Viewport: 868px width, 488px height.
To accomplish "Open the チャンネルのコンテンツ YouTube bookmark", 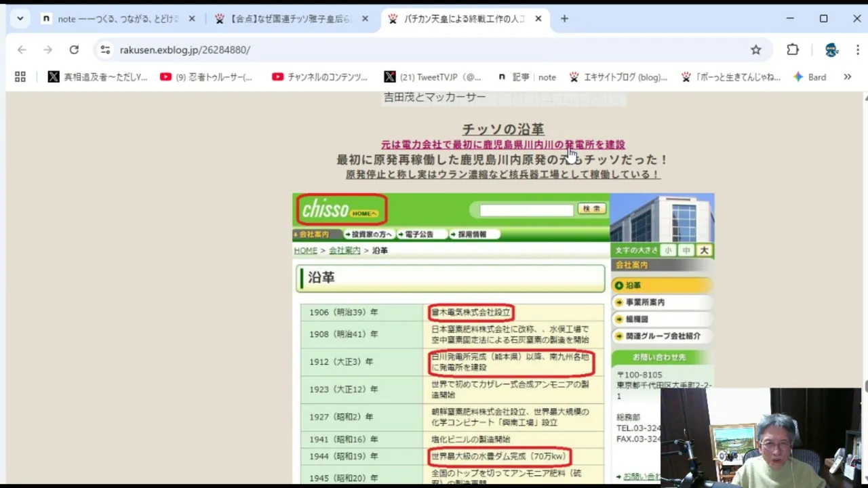I will click(319, 77).
